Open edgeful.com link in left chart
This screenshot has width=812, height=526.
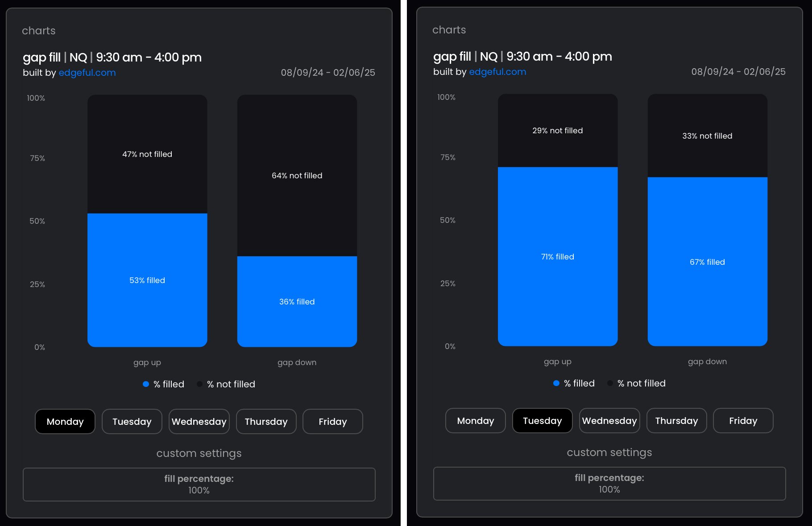click(87, 73)
